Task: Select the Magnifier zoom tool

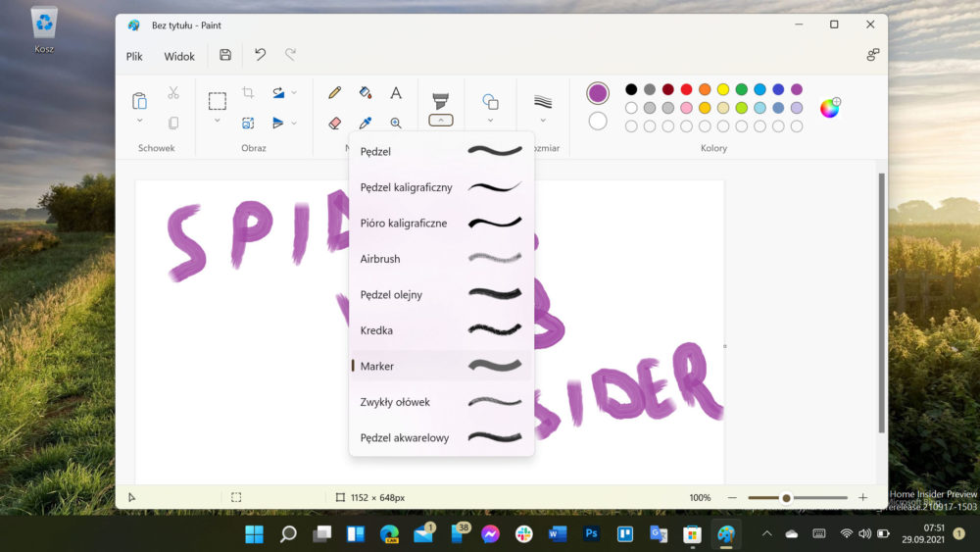Action: point(396,124)
